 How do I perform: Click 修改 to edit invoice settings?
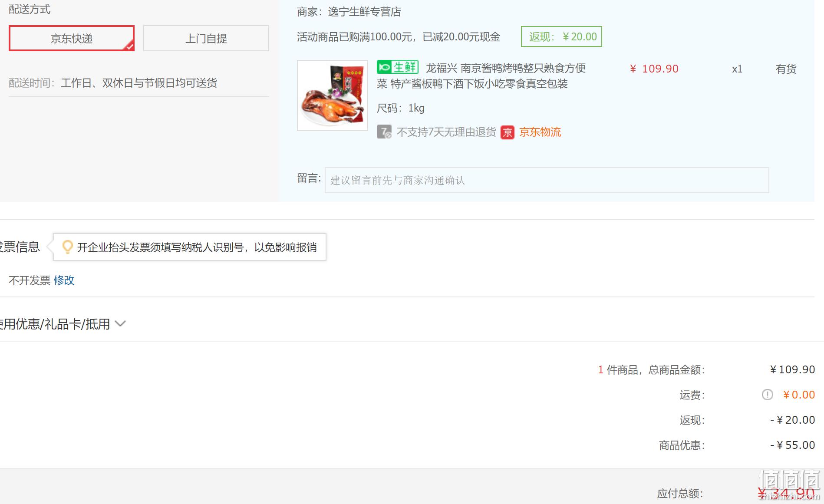tap(64, 280)
